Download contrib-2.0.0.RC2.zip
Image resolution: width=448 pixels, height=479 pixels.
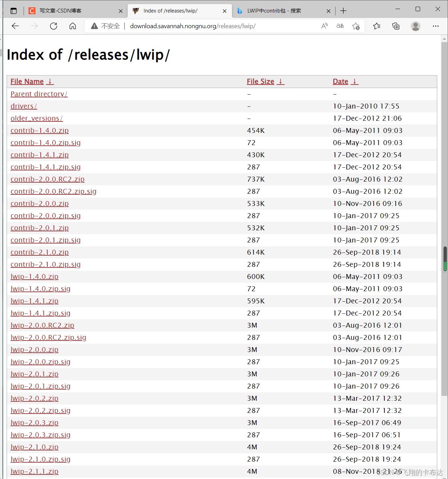(48, 179)
